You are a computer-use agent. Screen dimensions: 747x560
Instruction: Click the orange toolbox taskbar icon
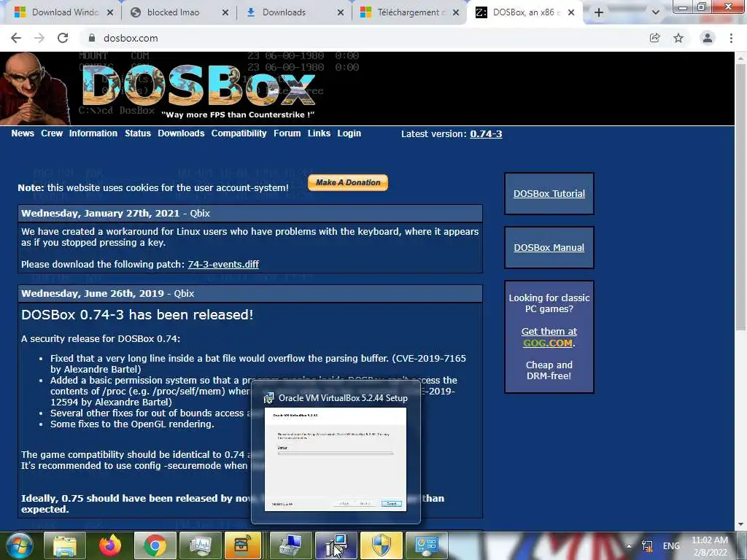243,545
